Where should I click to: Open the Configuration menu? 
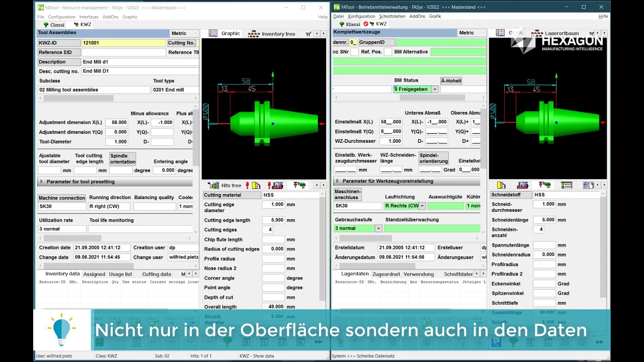point(62,17)
